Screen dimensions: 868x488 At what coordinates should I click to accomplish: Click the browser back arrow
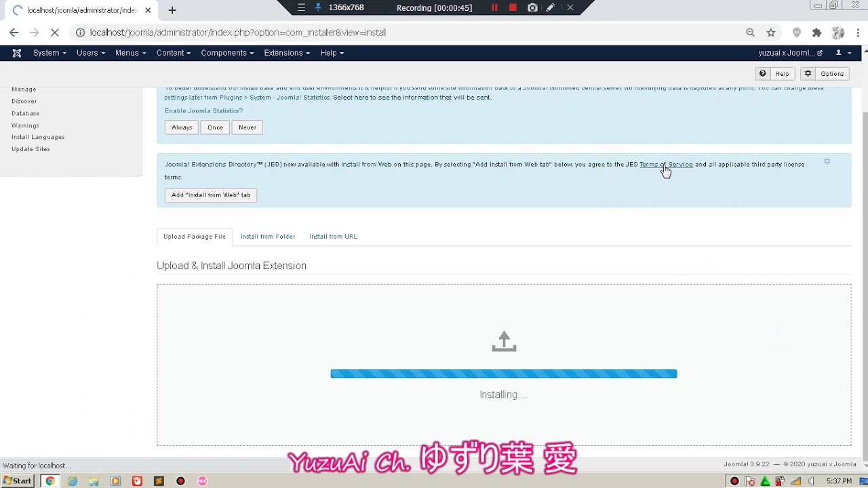click(14, 33)
